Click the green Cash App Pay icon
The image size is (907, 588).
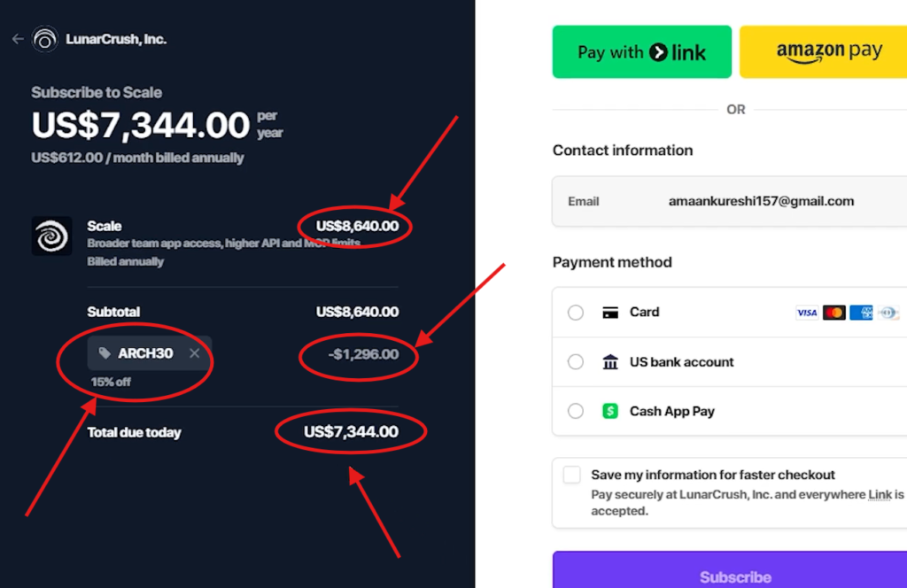pyautogui.click(x=609, y=411)
